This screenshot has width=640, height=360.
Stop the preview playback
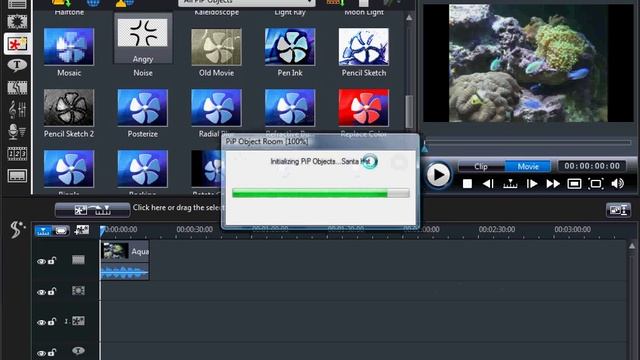coord(467,184)
